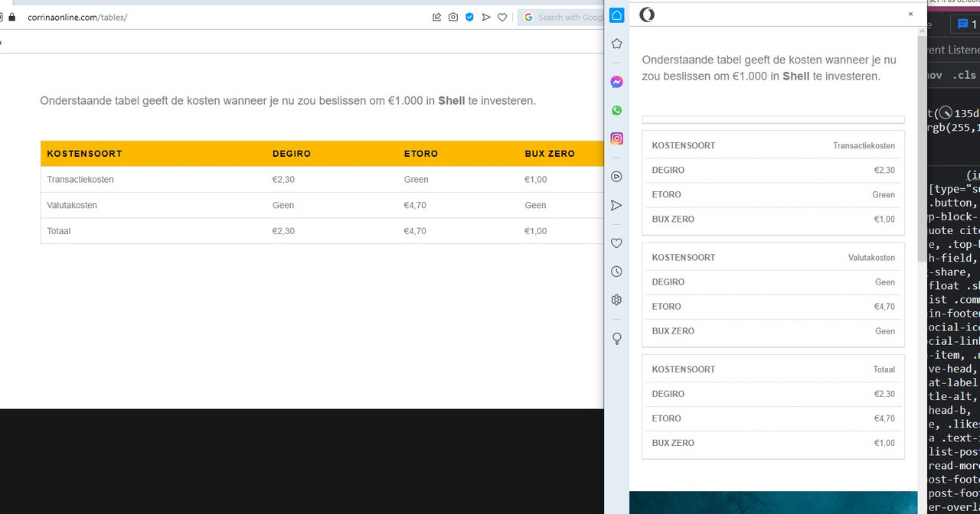Click the share/edit icon in address bar
The width and height of the screenshot is (980, 514).
coord(436,17)
